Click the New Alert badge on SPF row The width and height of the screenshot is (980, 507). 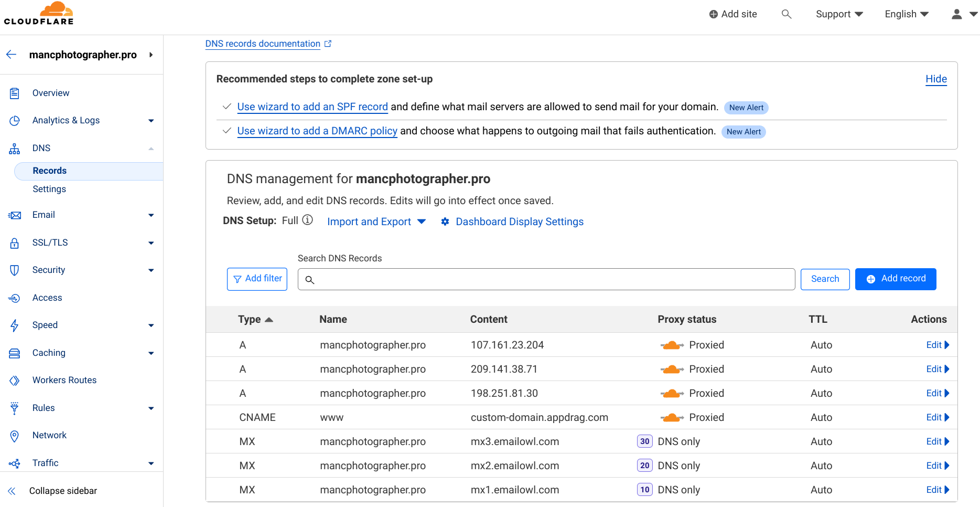tap(746, 108)
